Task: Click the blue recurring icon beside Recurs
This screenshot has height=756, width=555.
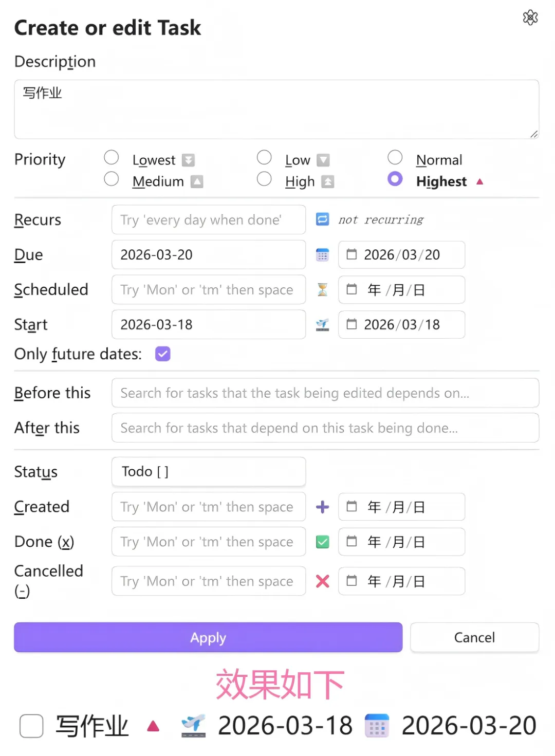Action: 322,219
